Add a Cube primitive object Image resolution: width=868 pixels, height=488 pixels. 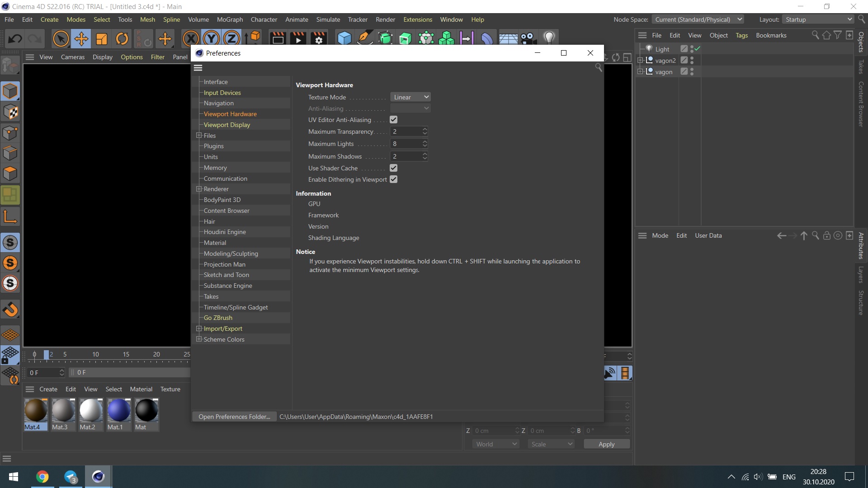[344, 38]
